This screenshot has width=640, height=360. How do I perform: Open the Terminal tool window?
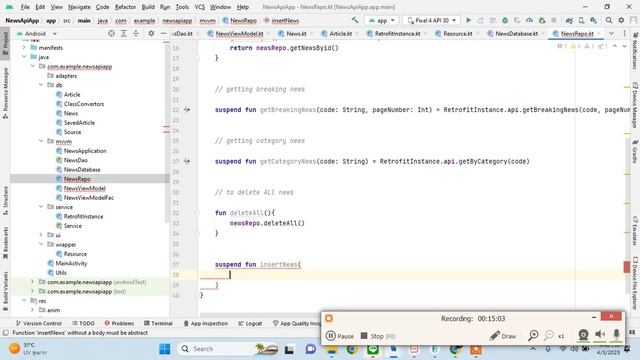158,323
